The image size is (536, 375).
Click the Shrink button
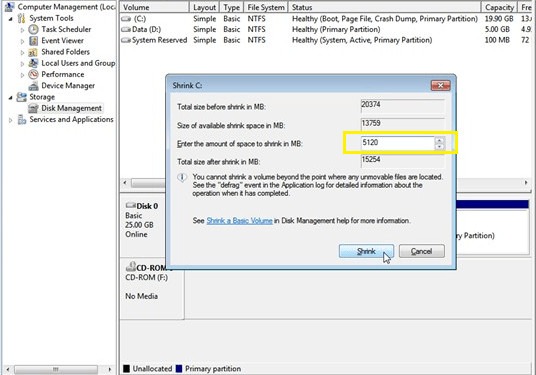(366, 251)
